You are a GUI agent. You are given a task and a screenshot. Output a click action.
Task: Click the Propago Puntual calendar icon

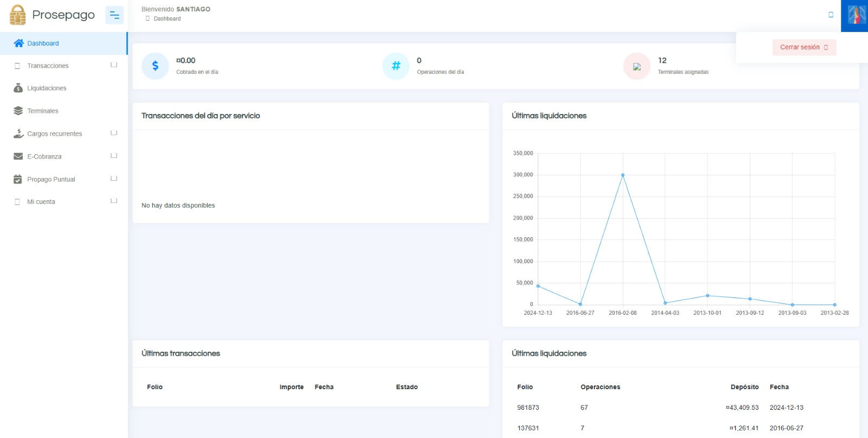tap(17, 179)
